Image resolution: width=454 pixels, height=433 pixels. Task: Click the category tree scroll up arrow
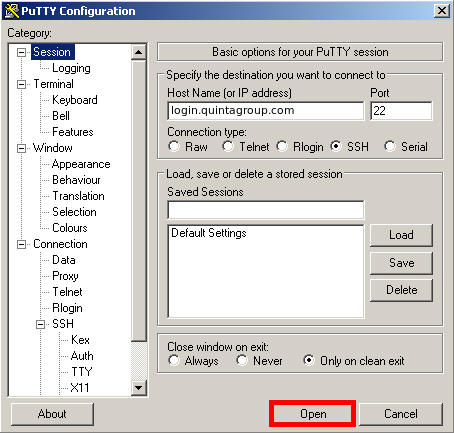point(138,52)
